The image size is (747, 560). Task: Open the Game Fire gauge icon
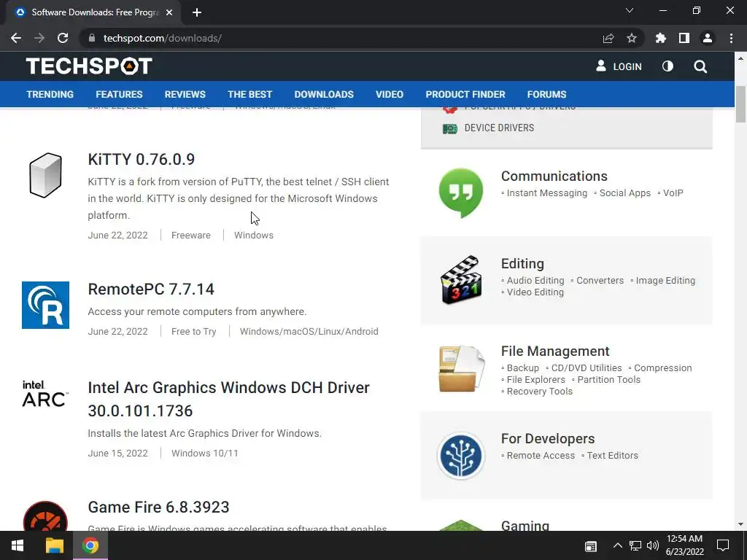coord(45,516)
